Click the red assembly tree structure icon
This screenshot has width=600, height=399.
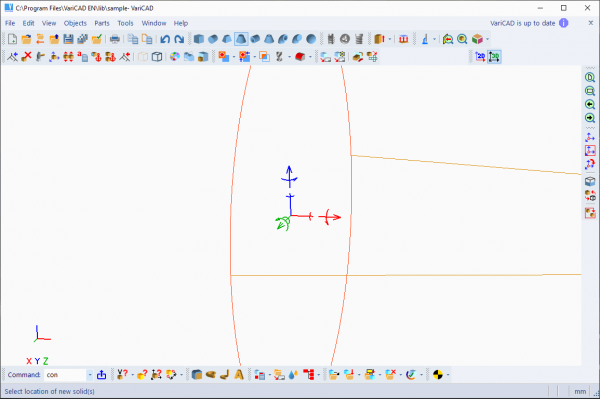pyautogui.click(x=309, y=375)
